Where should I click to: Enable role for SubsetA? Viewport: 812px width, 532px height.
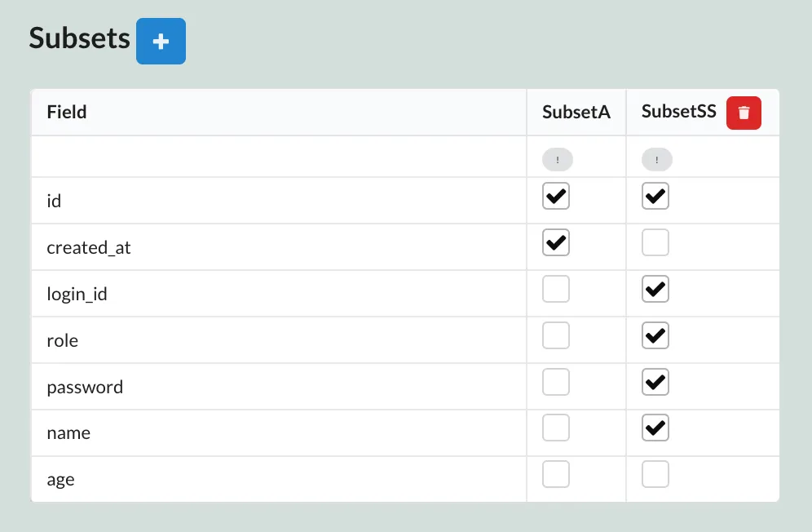[x=556, y=335]
